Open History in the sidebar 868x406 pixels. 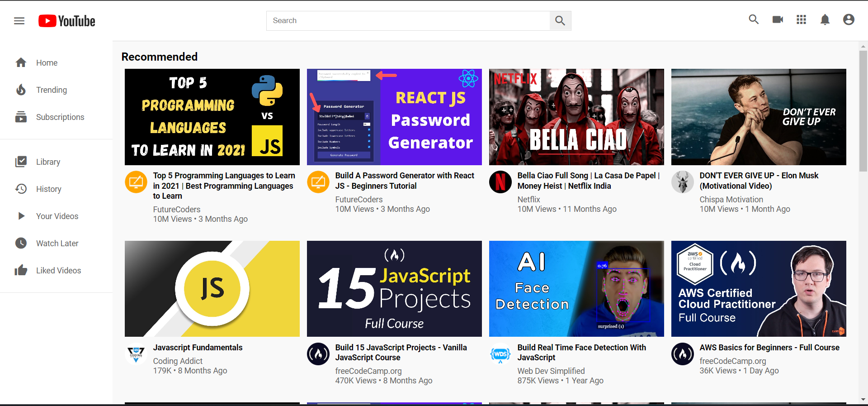(x=56, y=189)
